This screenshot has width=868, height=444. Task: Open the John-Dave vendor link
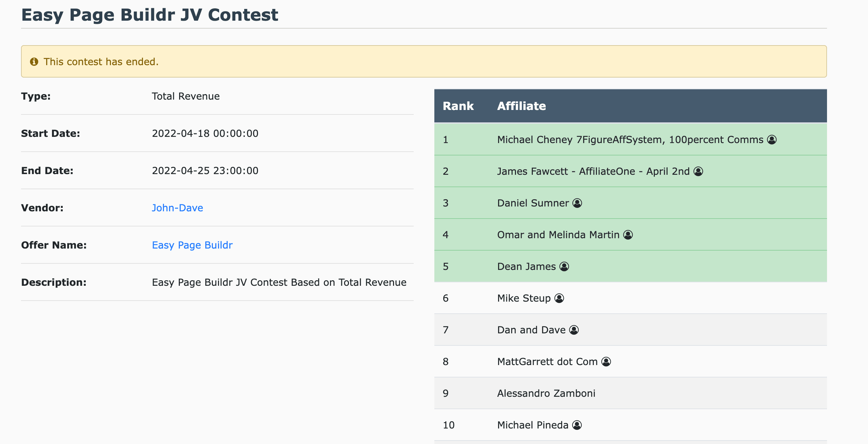(x=177, y=208)
